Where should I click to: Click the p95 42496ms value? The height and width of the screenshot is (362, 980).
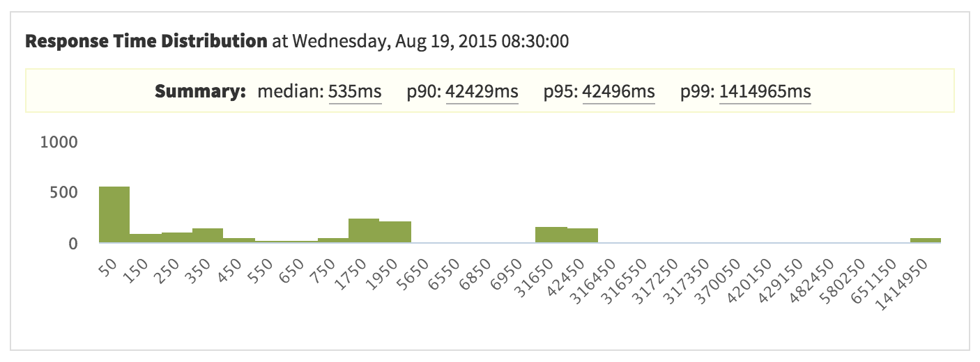click(618, 92)
